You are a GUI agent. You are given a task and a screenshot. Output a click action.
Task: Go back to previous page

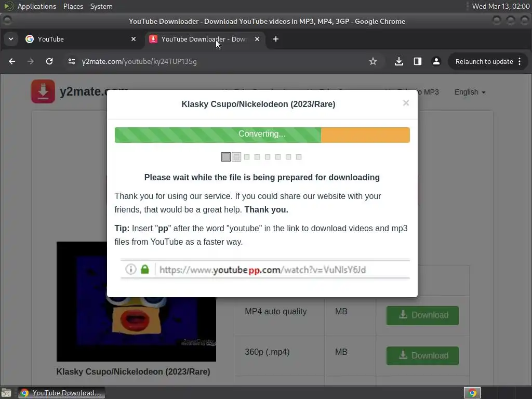coord(12,61)
